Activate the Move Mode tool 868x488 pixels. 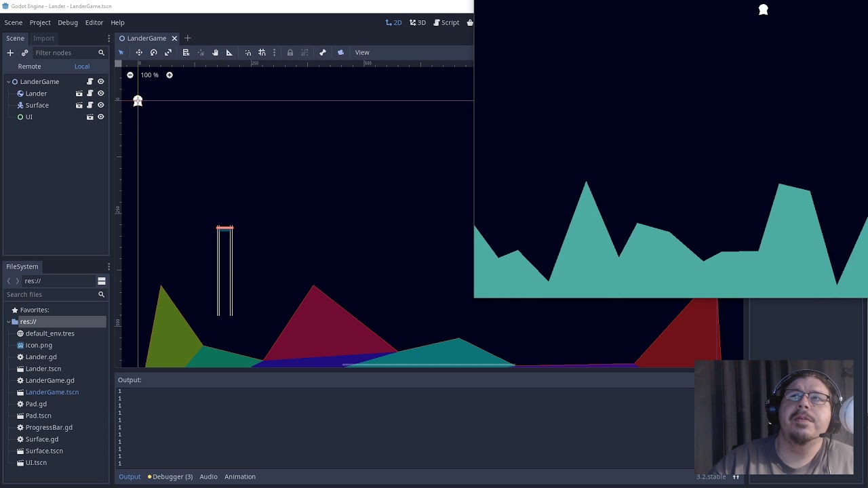click(139, 53)
